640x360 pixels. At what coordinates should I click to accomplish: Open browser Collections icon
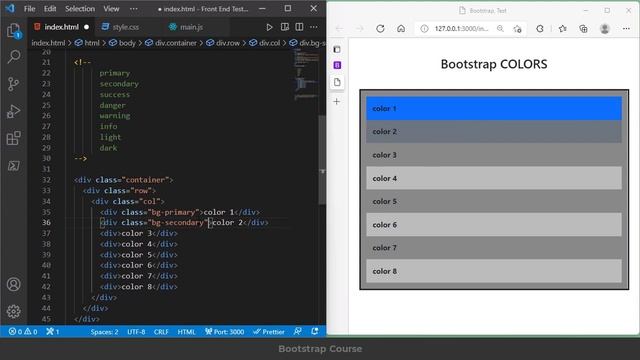coord(583,29)
